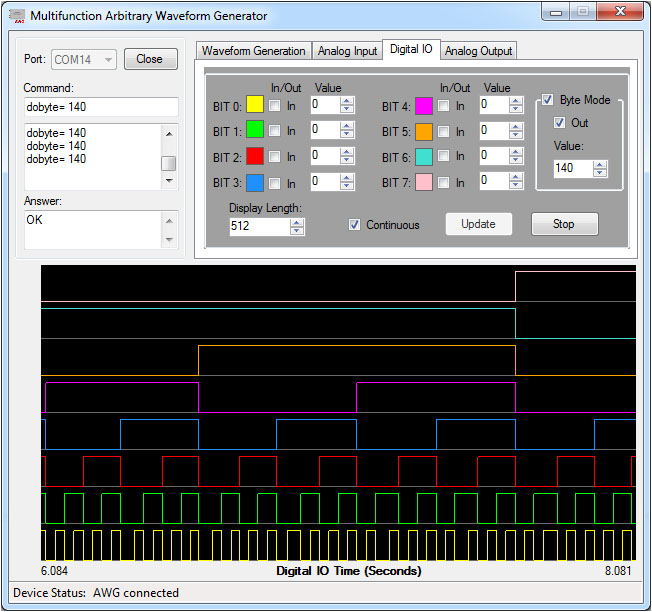Image resolution: width=652 pixels, height=612 pixels.
Task: Toggle BIT 5 In/Out checkbox
Action: [444, 132]
